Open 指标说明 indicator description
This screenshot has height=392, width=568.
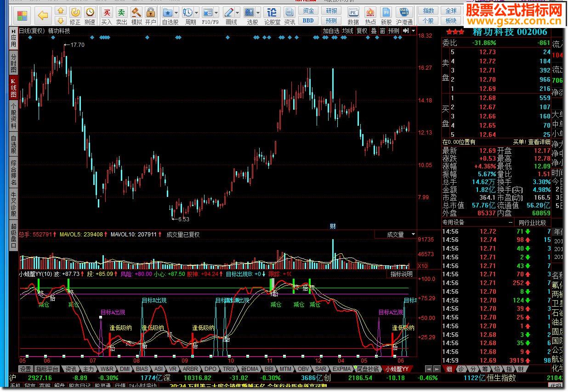[x=401, y=274]
